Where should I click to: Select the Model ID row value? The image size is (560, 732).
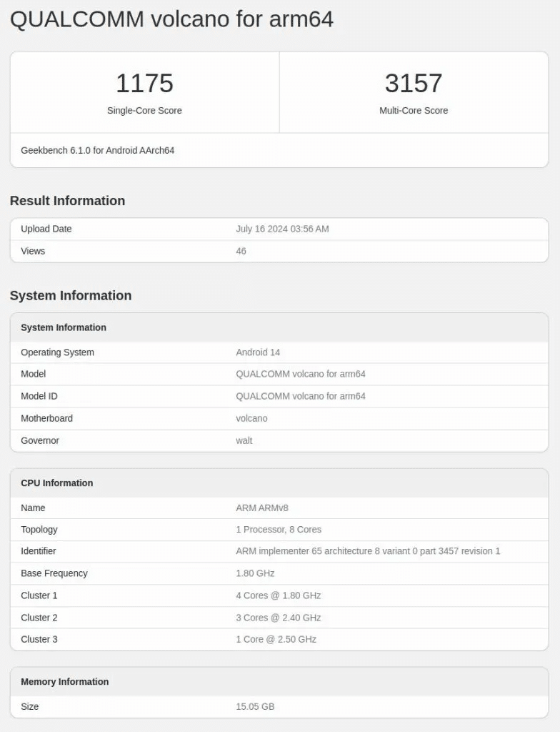(x=301, y=396)
